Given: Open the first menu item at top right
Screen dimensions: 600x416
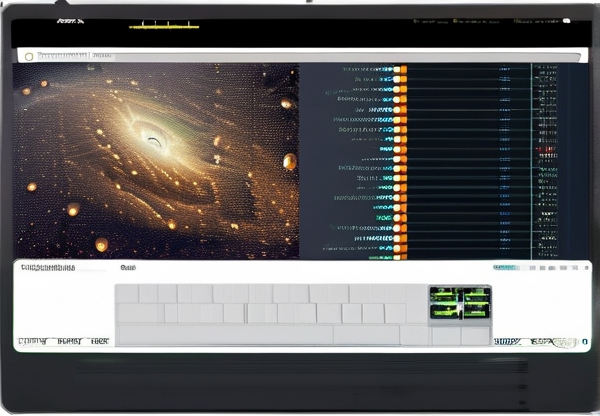Looking at the screenshot, I should tap(430, 19).
